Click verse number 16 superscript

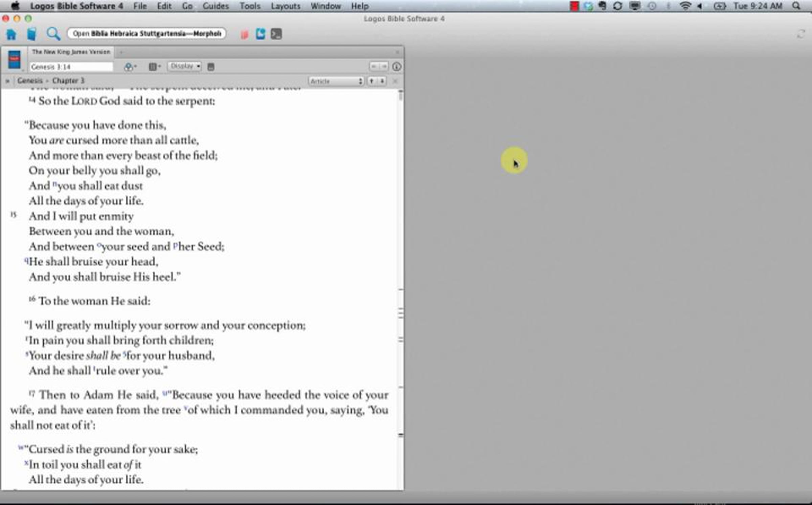pos(32,299)
